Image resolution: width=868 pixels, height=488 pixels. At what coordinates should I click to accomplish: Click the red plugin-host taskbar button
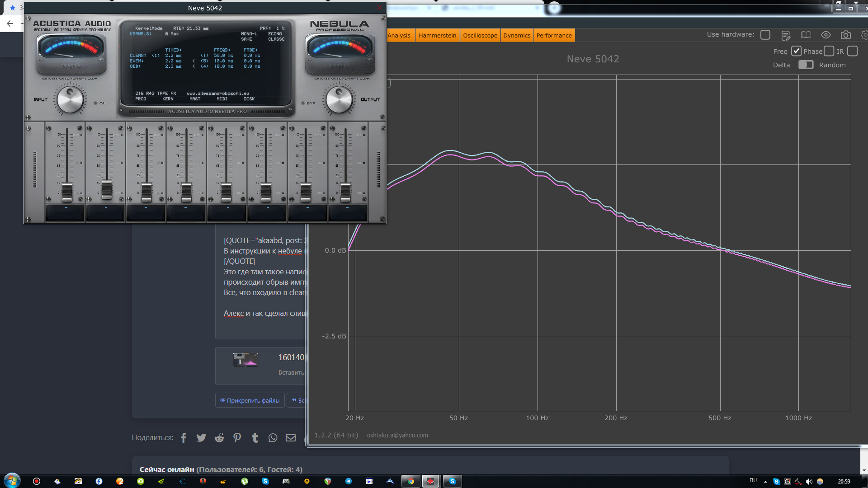430,481
